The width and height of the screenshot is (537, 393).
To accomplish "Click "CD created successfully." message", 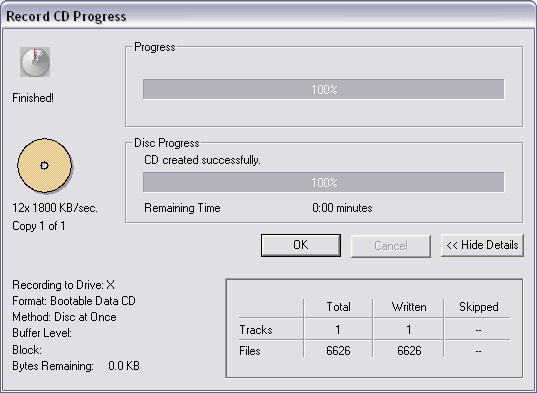I will click(202, 160).
